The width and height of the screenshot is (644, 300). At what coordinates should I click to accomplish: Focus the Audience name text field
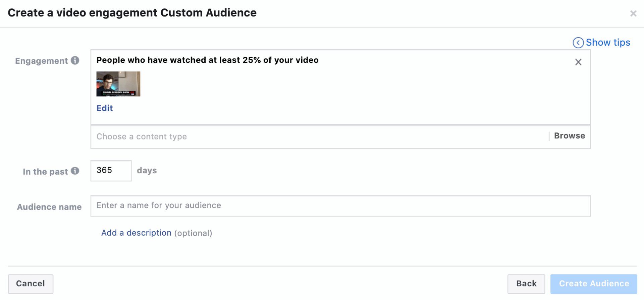pos(340,205)
